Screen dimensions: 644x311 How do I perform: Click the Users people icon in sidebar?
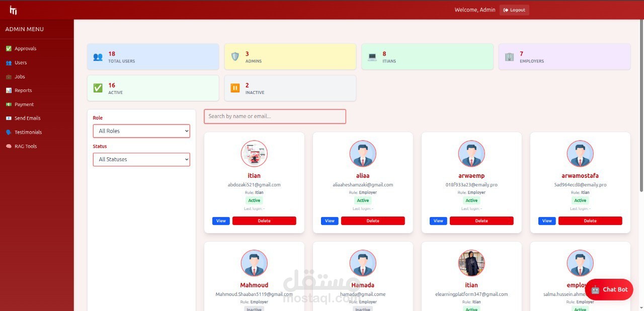click(x=9, y=63)
